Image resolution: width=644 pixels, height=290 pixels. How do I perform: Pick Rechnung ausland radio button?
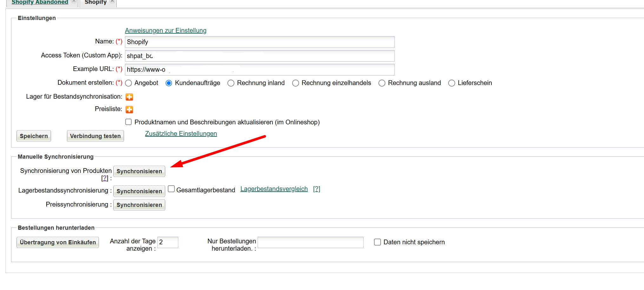(382, 83)
